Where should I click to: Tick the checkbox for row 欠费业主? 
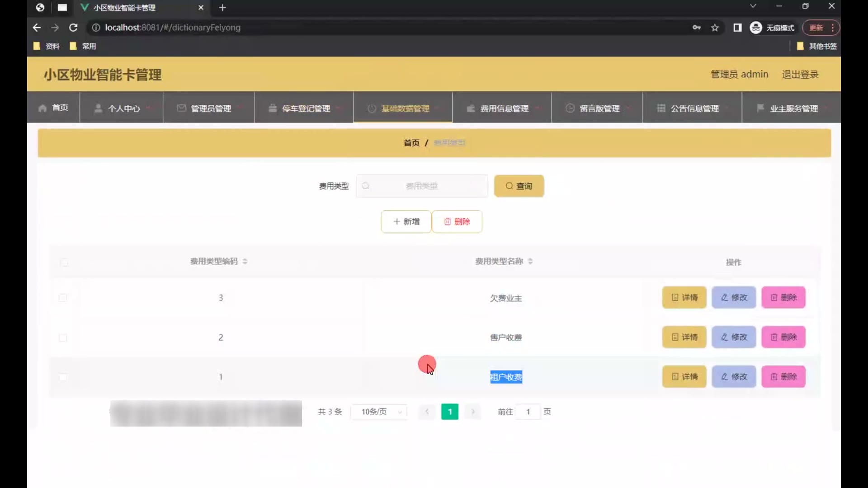(x=63, y=298)
